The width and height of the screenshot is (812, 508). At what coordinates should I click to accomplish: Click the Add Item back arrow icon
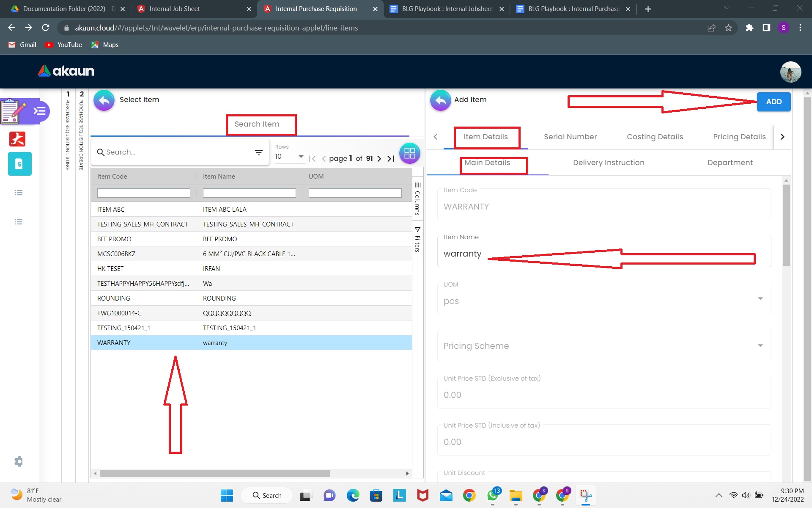click(440, 100)
